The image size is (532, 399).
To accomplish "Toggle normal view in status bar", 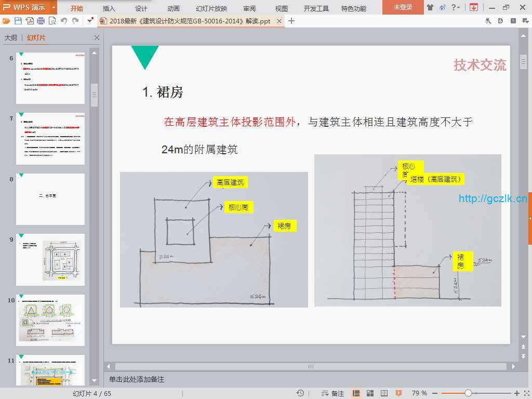I will click(356, 393).
